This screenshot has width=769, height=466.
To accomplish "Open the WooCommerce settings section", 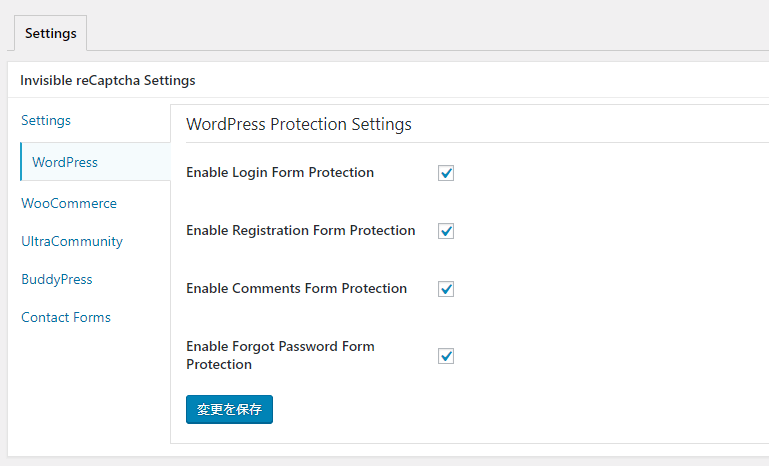I will pyautogui.click(x=69, y=203).
